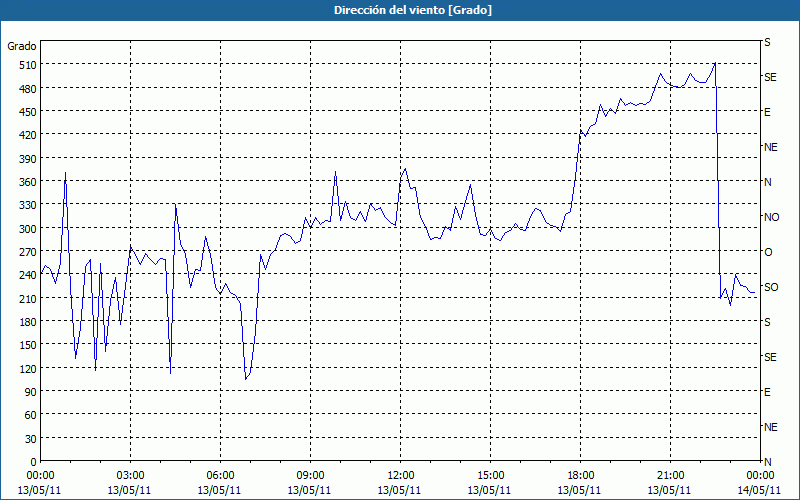Click the 240 degree axis label

[x=28, y=276]
